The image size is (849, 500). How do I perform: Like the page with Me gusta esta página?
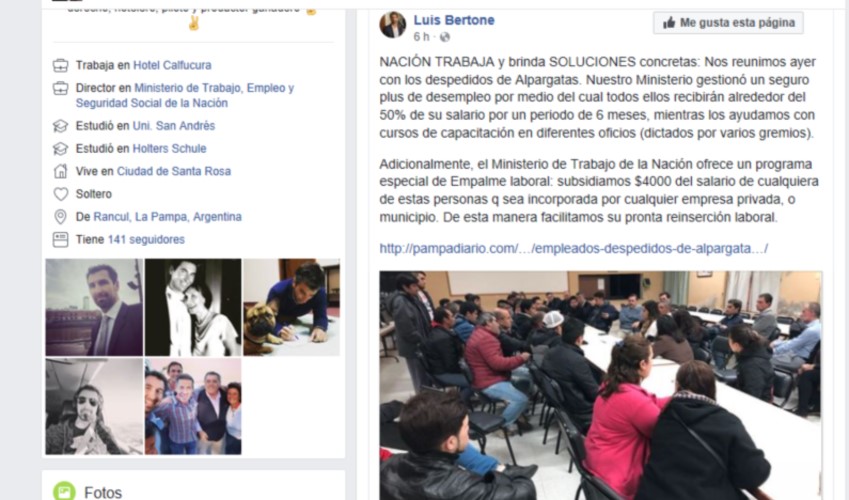point(728,23)
